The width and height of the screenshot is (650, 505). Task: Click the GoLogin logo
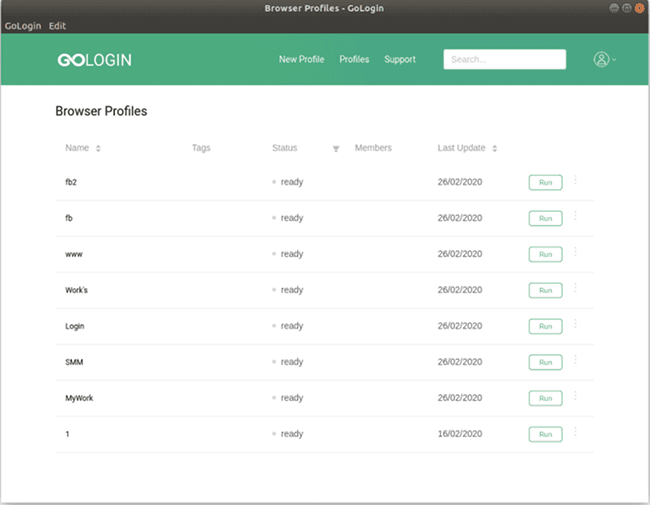[x=95, y=60]
